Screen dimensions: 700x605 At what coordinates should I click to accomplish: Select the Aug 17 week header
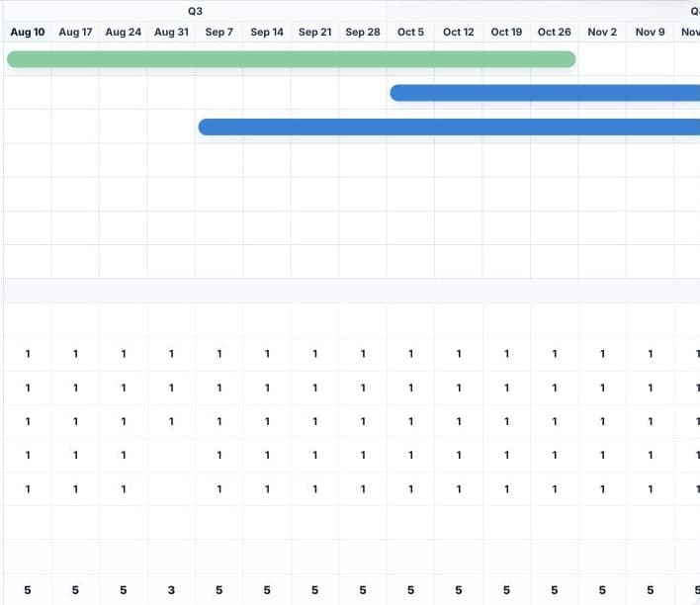[75, 33]
